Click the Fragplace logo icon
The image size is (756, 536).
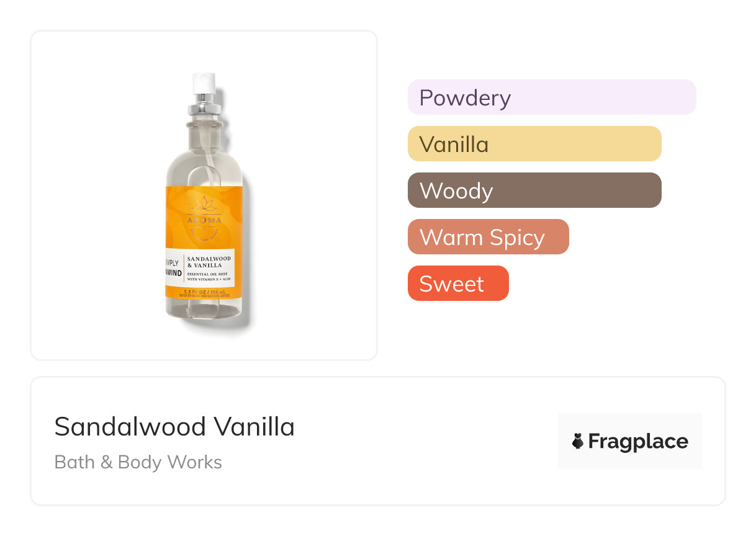point(578,441)
